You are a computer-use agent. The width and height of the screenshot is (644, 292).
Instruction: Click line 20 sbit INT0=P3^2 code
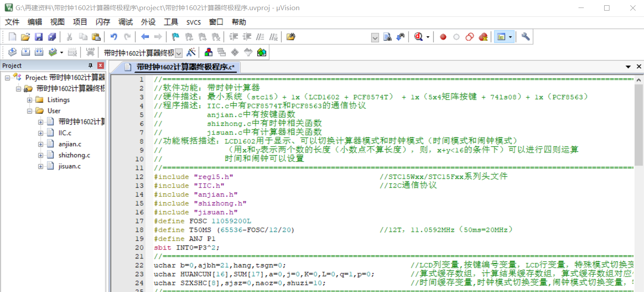(187, 248)
